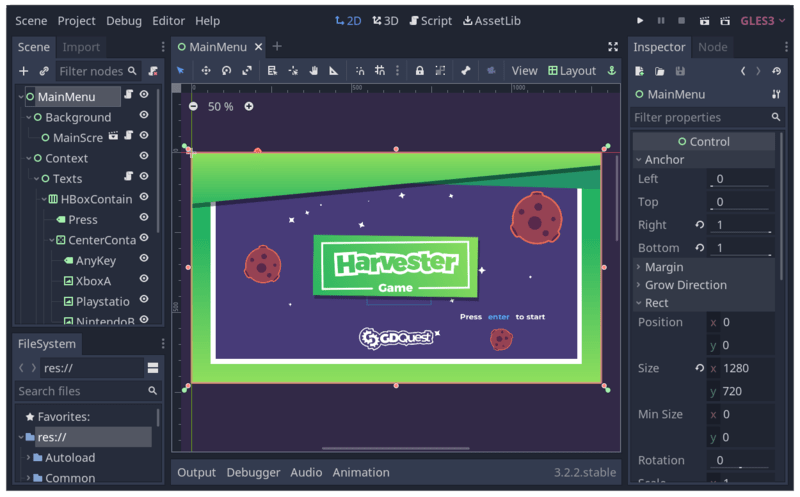Open the Layout button in viewport toolbar

[572, 71]
